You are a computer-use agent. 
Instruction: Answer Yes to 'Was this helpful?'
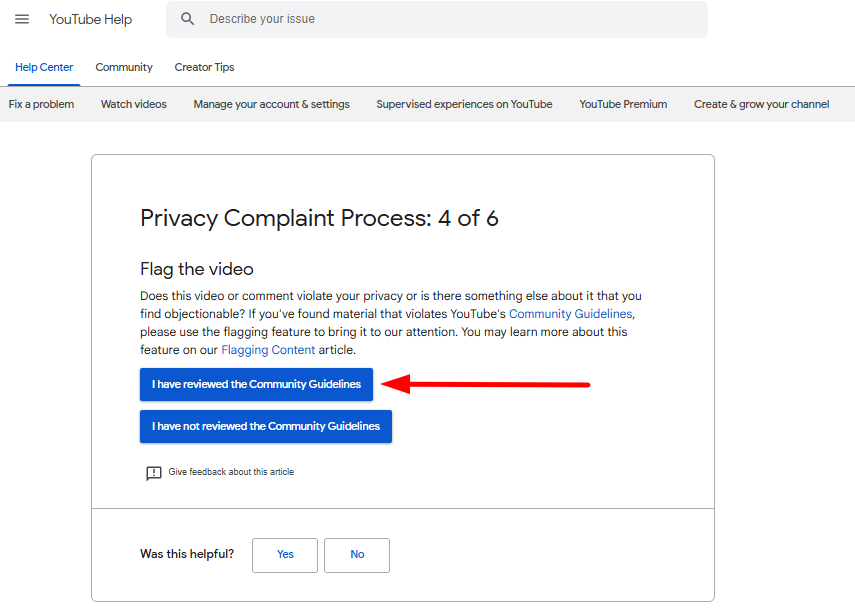[x=285, y=555]
